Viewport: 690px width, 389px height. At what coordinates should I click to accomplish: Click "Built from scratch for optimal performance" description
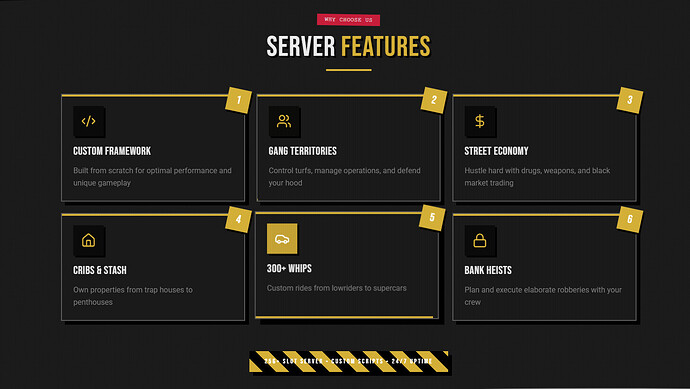152,176
